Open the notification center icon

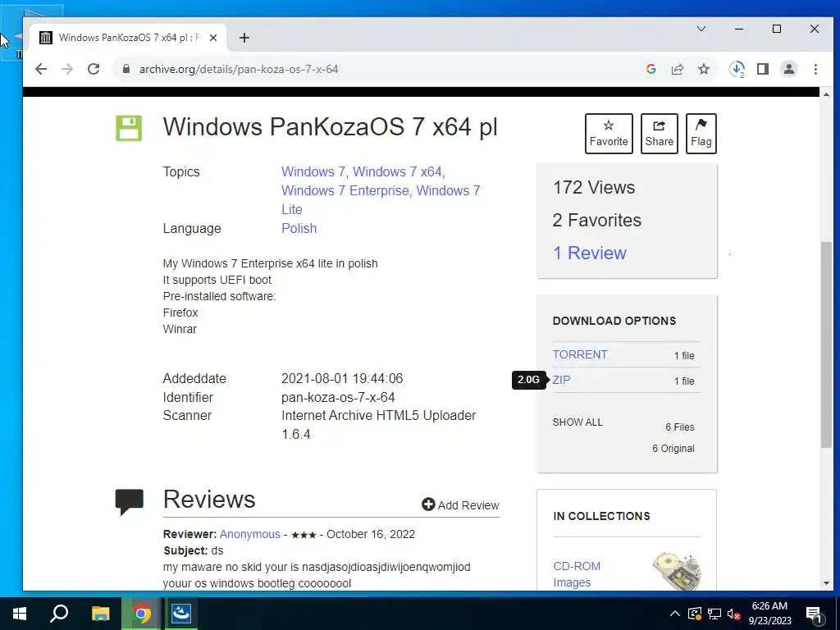814,614
